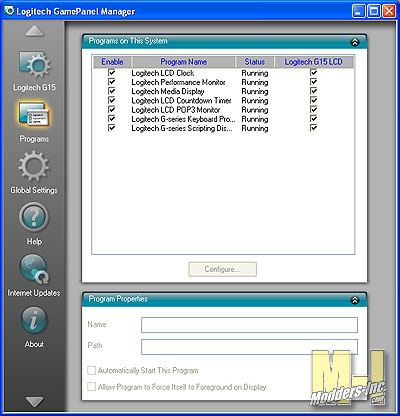
Task: Click the Help question mark icon
Action: (34, 217)
